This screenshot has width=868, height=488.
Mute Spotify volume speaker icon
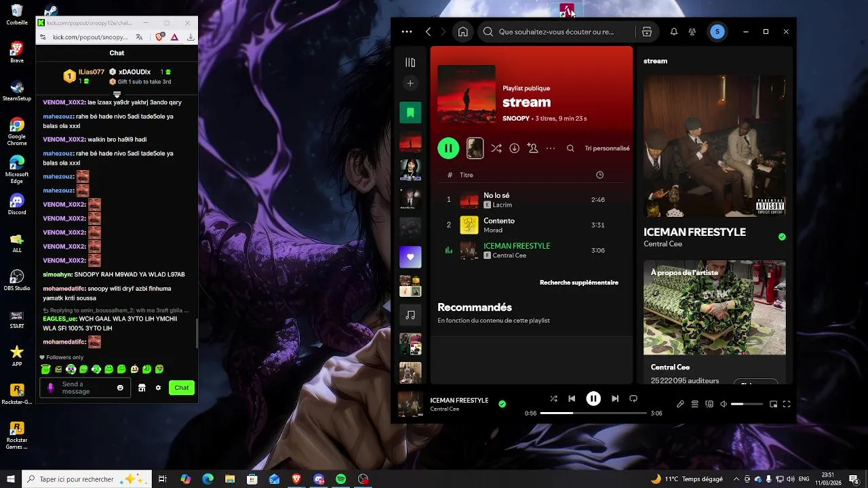tap(724, 404)
